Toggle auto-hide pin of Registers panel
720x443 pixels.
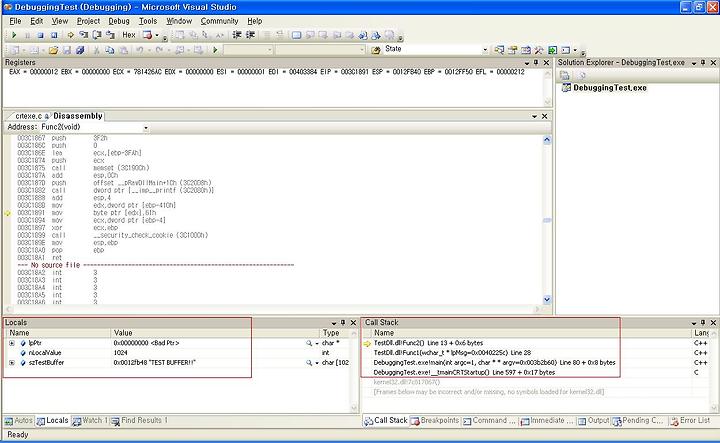tap(536, 62)
